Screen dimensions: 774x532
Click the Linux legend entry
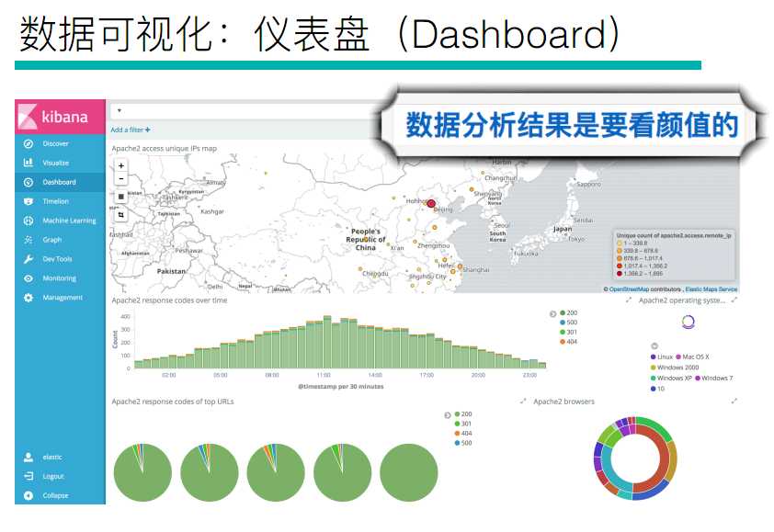pos(662,357)
